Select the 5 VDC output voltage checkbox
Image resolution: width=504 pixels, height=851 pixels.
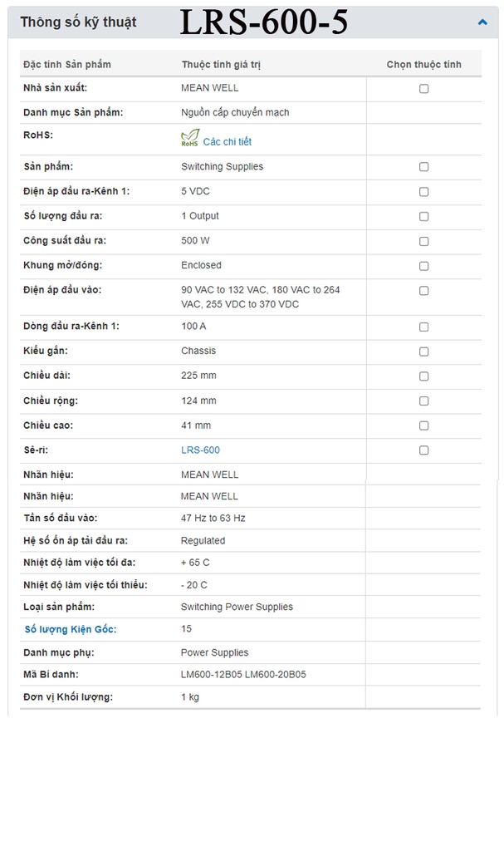click(x=423, y=192)
